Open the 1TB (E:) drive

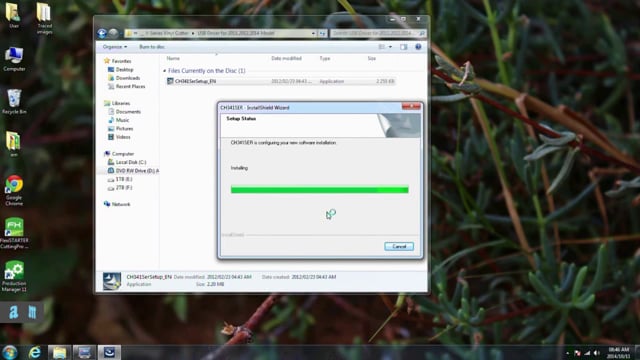click(x=124, y=179)
